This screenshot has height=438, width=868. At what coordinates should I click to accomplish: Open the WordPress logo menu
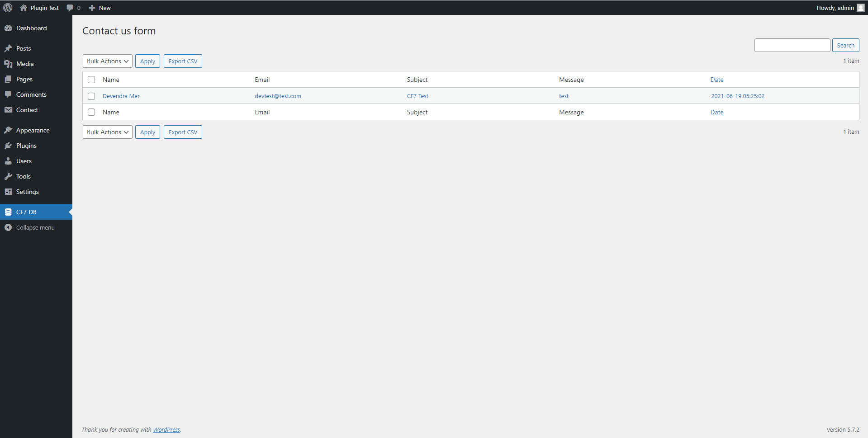8,8
